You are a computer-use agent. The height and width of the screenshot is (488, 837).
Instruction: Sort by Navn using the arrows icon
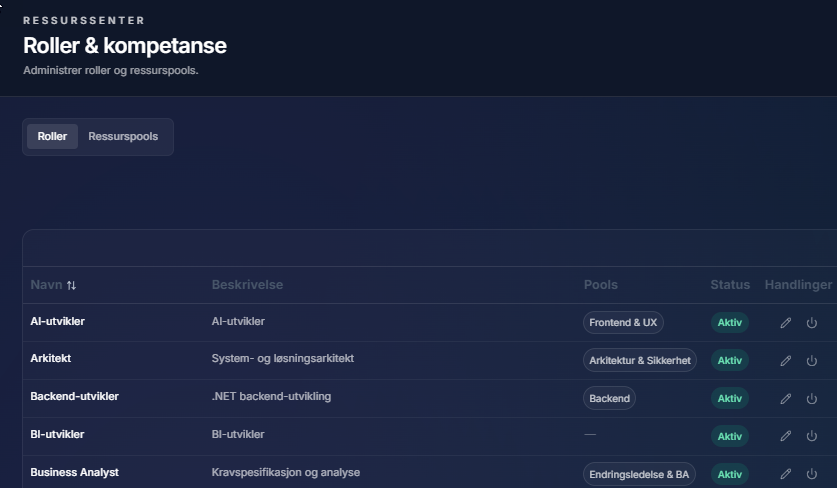pos(71,285)
